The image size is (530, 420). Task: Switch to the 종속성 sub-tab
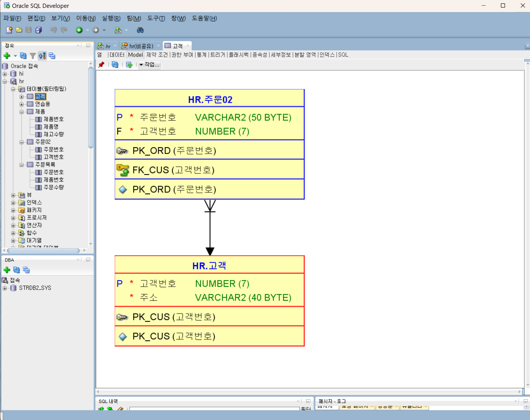[260, 55]
